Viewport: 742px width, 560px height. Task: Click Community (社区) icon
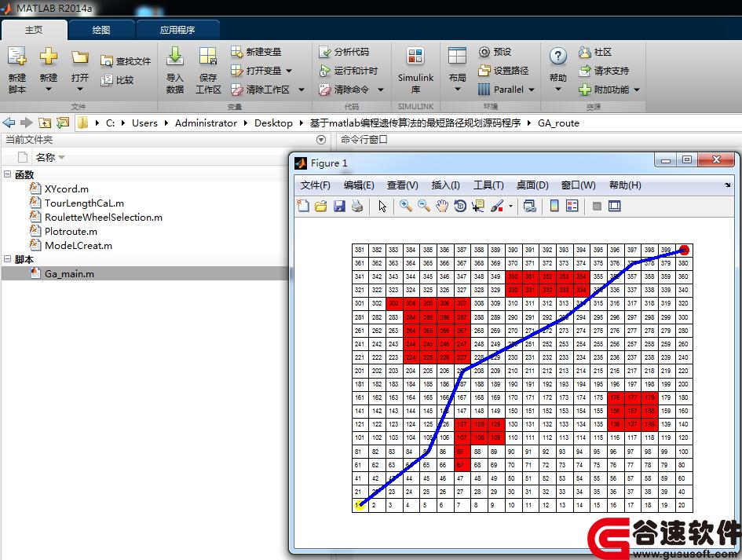point(585,52)
